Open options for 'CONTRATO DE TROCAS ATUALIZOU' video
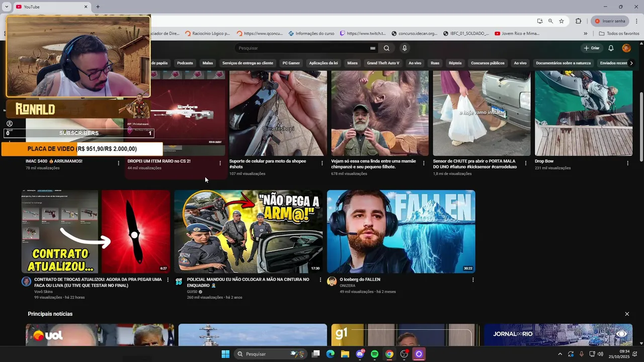This screenshot has height=362, width=644. (168, 280)
